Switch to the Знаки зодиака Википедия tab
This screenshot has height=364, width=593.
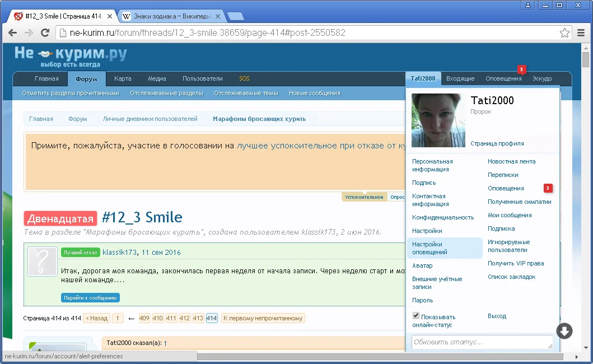172,16
